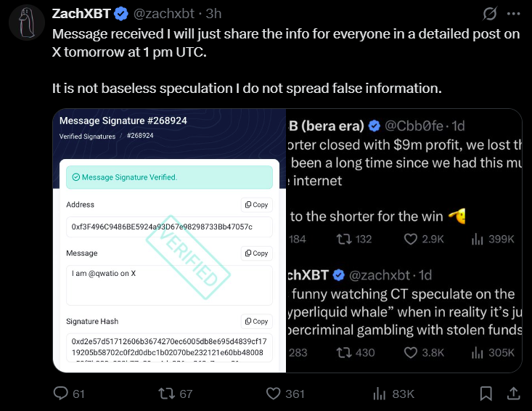This screenshot has height=411, width=532.
Task: Repost the ZachXBT post
Action: pos(168,394)
